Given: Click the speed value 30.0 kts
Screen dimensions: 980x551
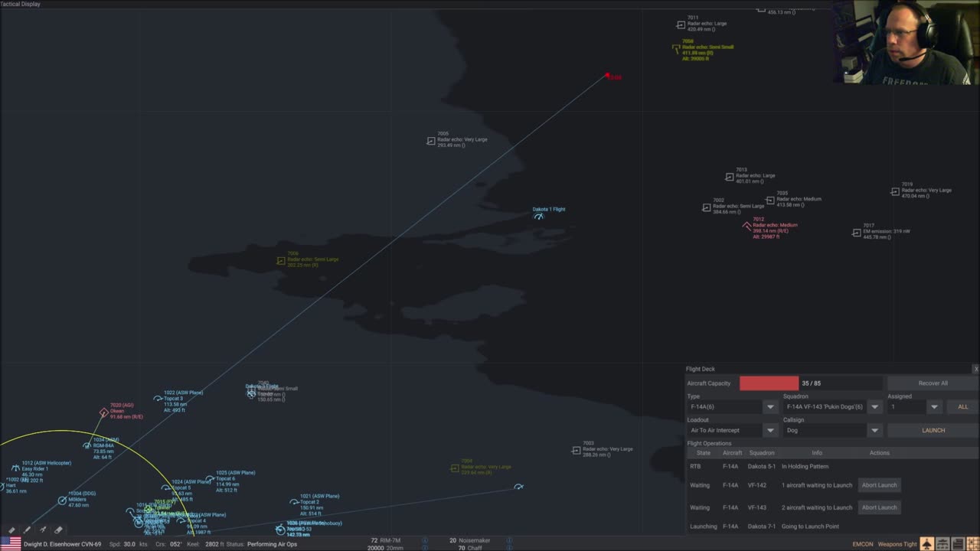Looking at the screenshot, I should [x=128, y=544].
